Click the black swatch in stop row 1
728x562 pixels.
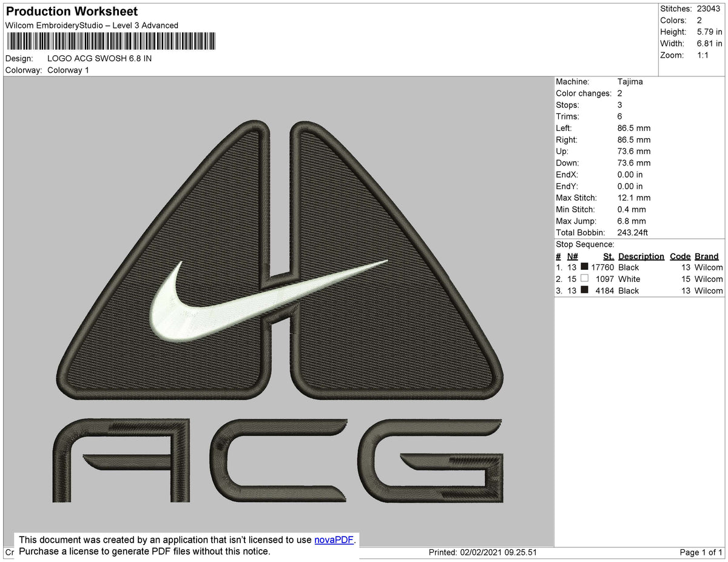pos(584,267)
